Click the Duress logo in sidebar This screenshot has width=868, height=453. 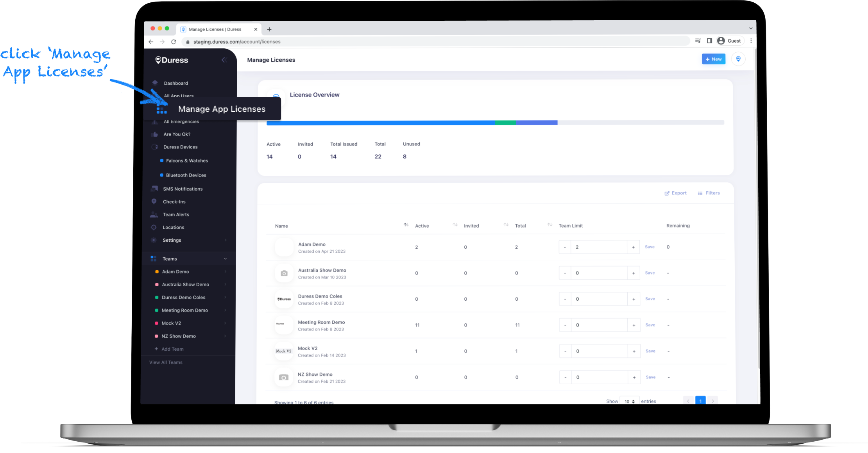tap(172, 60)
